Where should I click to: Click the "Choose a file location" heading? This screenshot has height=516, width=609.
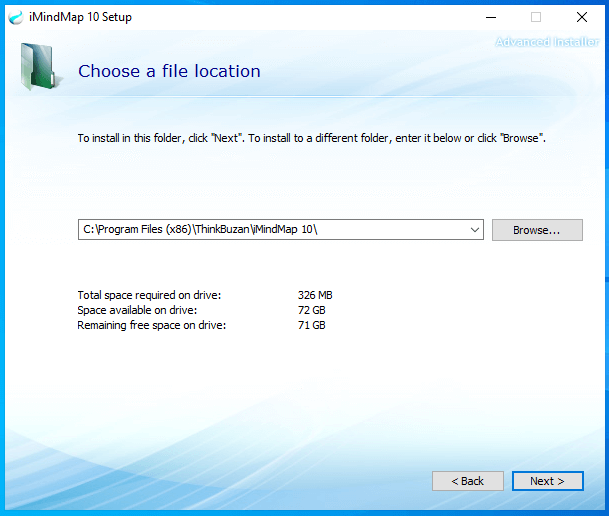(169, 71)
